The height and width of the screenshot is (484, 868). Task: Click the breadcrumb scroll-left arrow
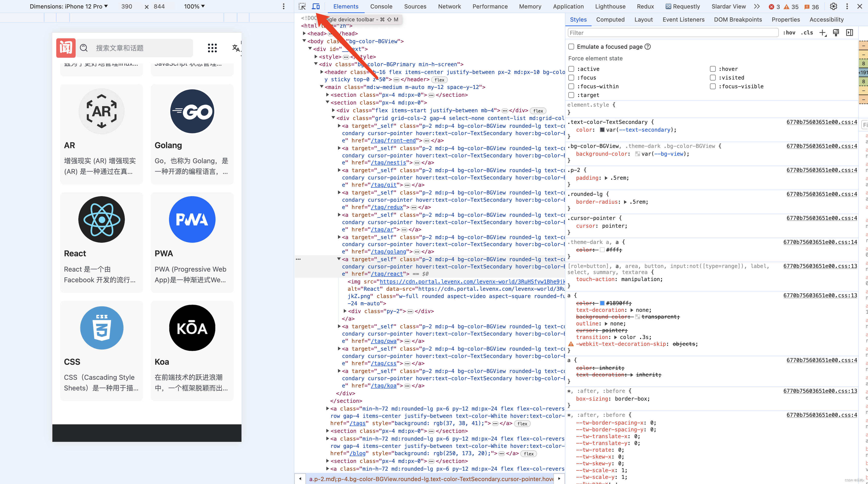[x=300, y=478]
